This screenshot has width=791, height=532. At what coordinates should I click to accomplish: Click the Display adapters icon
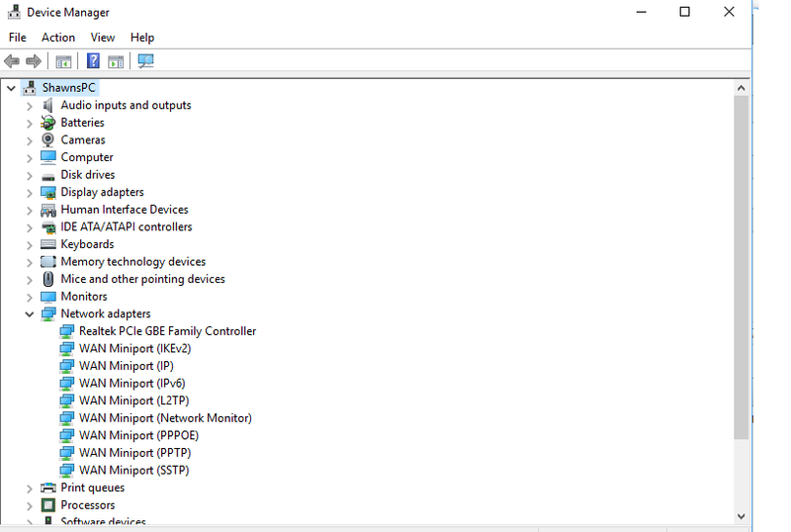47,192
